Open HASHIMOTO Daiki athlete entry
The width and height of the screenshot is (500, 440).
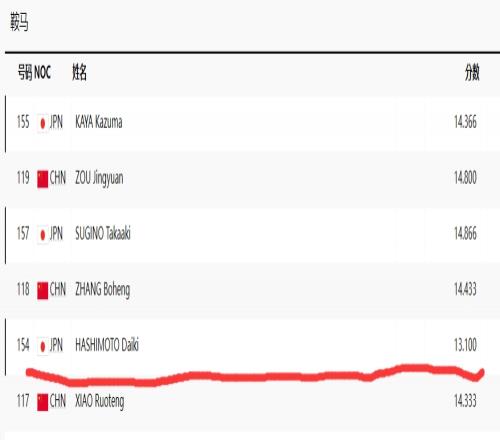coord(107,345)
